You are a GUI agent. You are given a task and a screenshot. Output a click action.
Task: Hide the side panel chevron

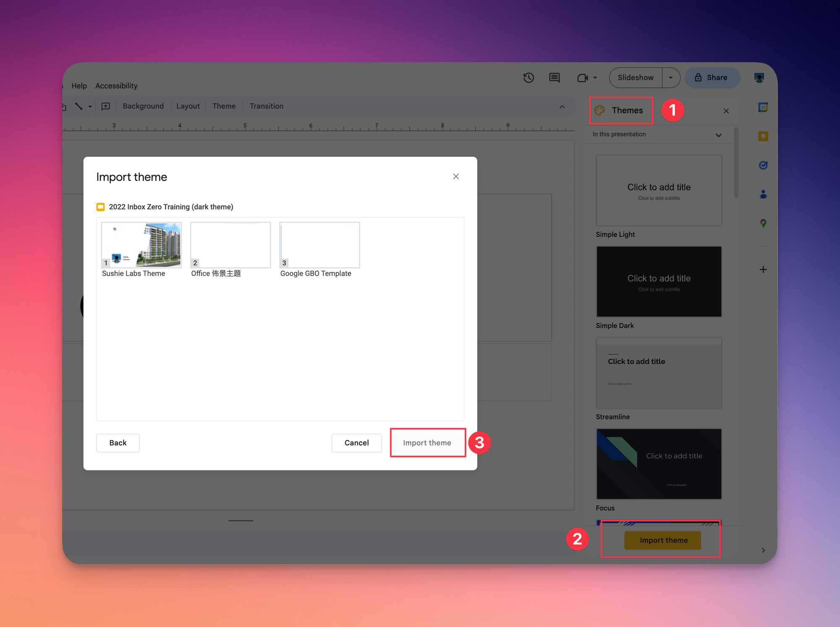(763, 550)
